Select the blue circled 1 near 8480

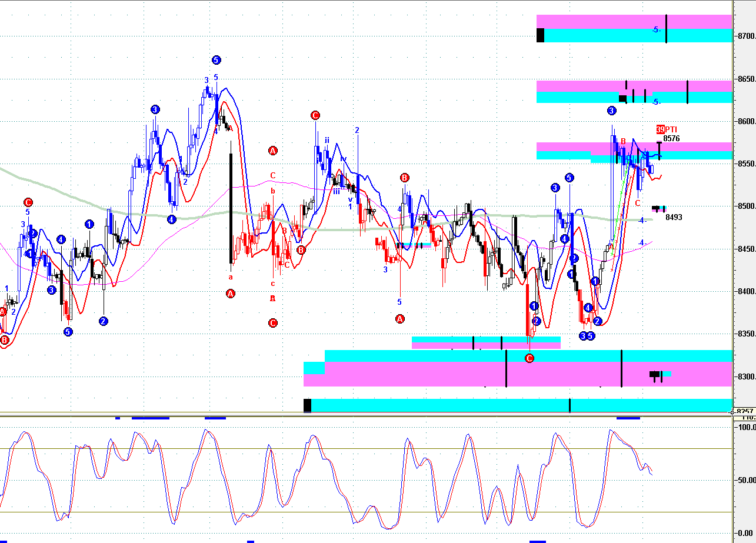[89, 224]
